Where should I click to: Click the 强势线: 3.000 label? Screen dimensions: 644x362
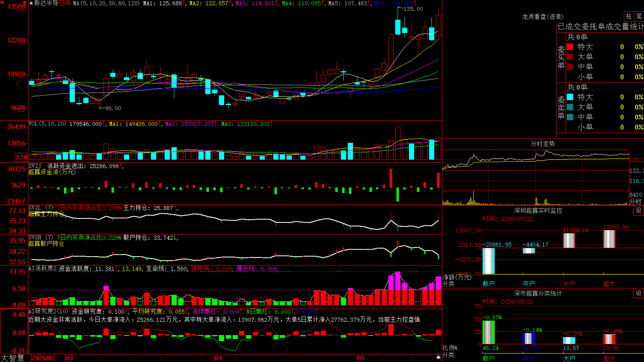pyautogui.click(x=212, y=269)
